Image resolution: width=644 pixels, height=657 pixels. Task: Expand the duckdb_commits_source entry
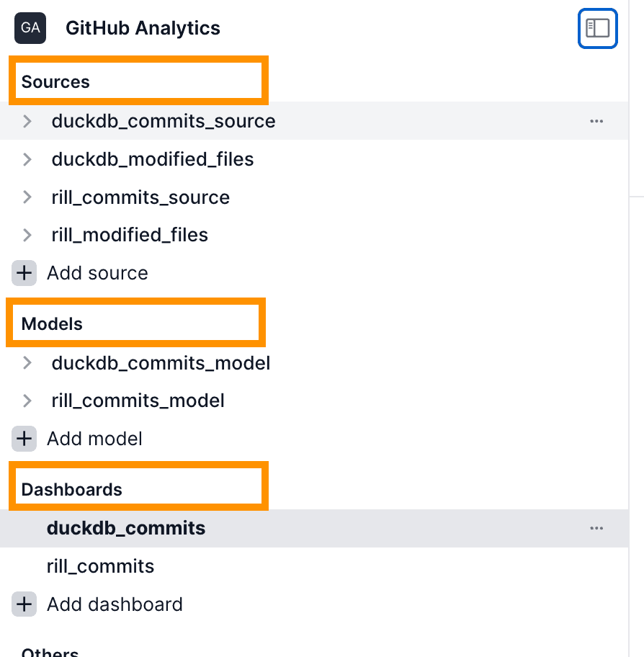pyautogui.click(x=27, y=121)
